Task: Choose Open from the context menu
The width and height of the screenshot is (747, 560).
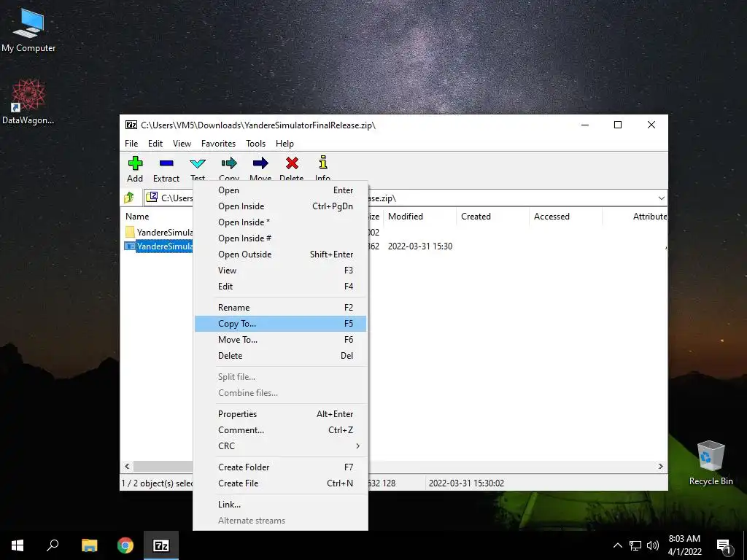Action: click(281, 190)
